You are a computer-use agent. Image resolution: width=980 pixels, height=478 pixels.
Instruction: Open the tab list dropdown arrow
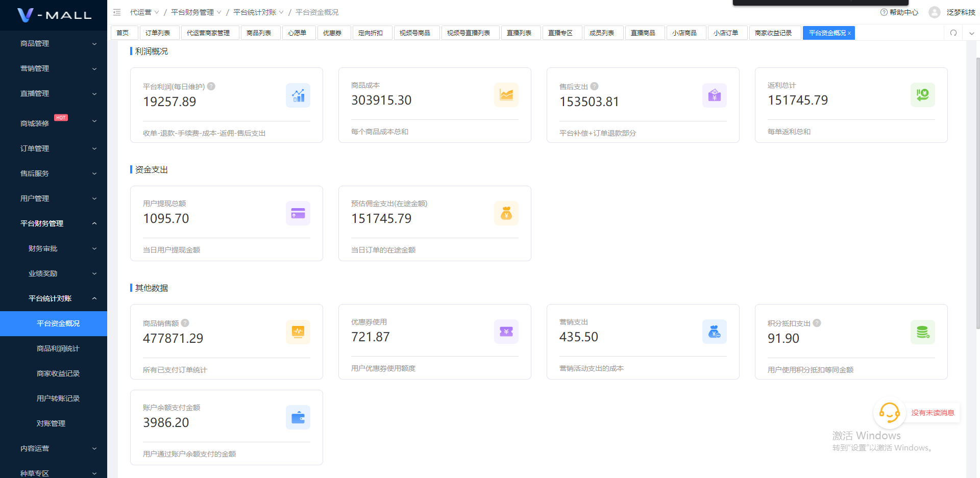pyautogui.click(x=971, y=33)
